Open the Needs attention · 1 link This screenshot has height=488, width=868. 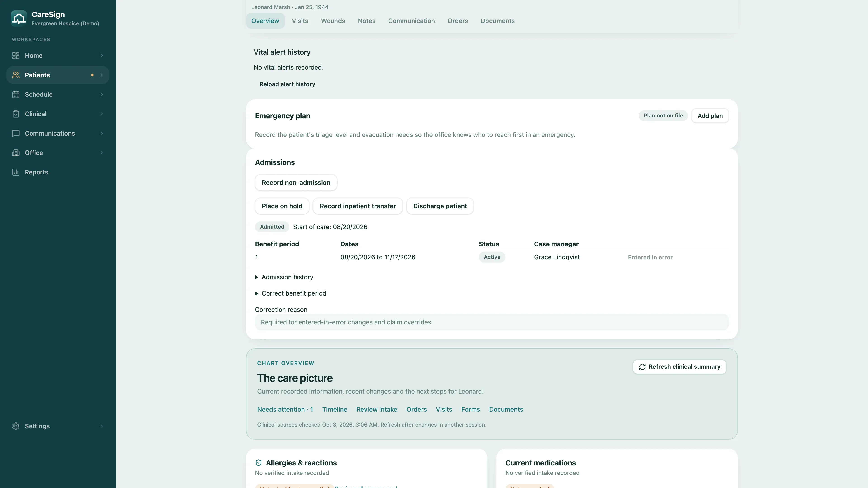(285, 410)
